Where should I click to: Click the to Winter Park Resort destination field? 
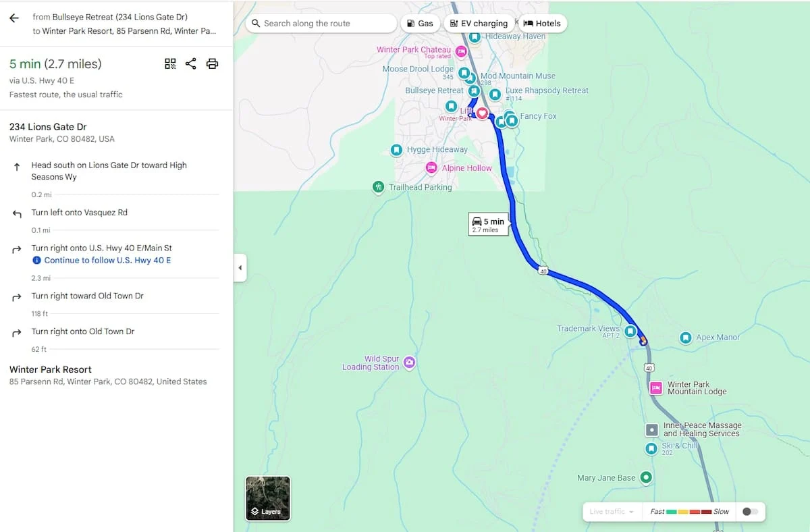[x=124, y=30]
